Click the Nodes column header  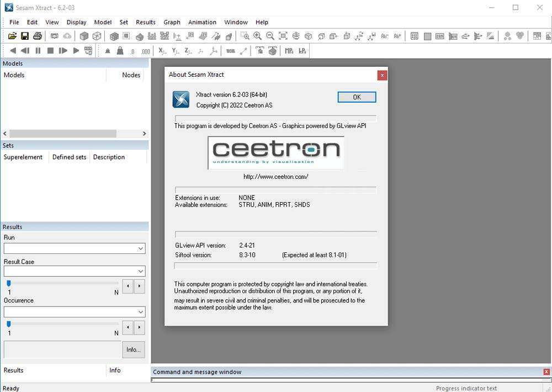tap(131, 75)
